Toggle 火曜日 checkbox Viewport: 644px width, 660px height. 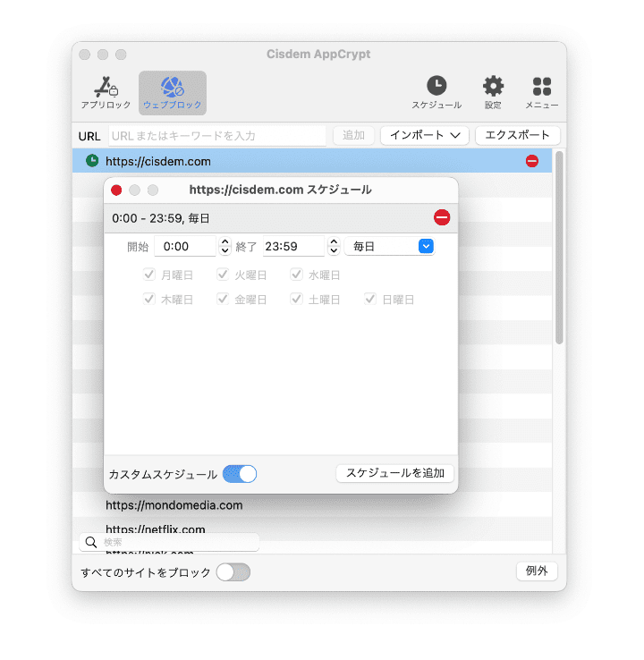[223, 275]
